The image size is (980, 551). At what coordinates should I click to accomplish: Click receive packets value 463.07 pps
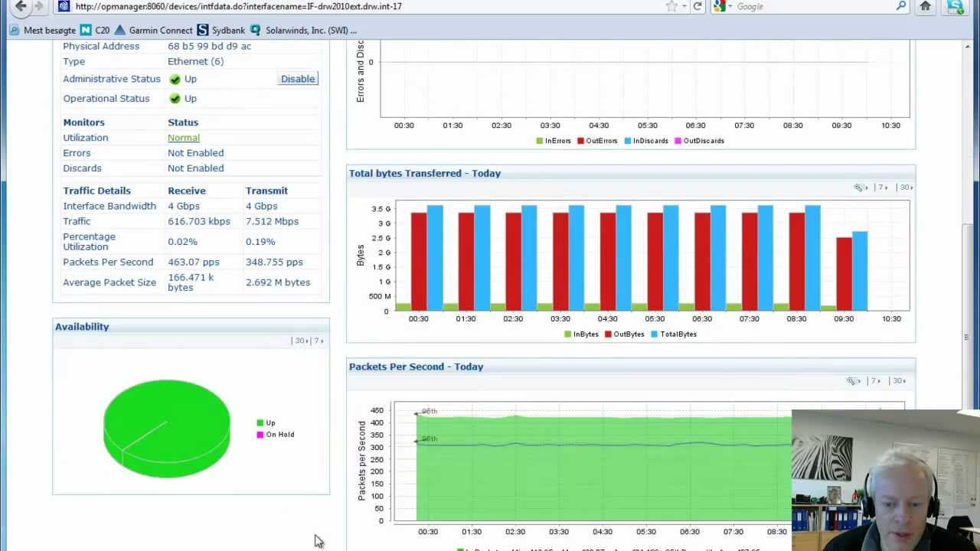point(193,262)
